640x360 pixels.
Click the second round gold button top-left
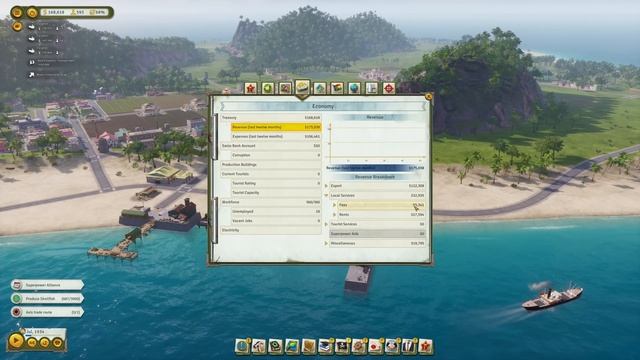[x=32, y=13]
